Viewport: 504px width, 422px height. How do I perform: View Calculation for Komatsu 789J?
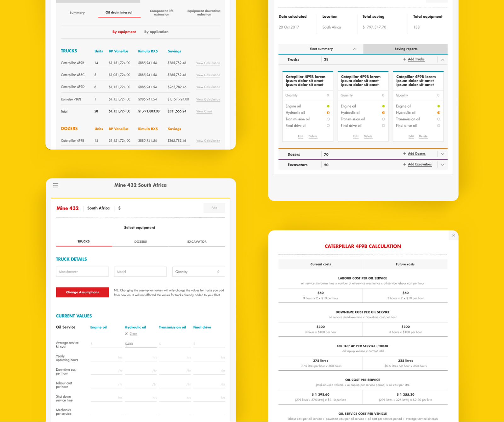208,100
